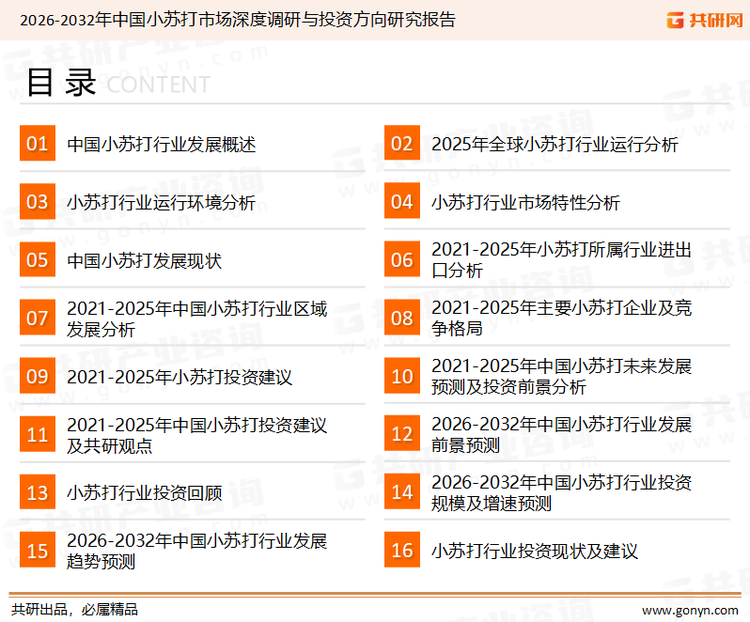
Task: Open chapter 小苏打行业发展趋势预测
Action: (197, 551)
